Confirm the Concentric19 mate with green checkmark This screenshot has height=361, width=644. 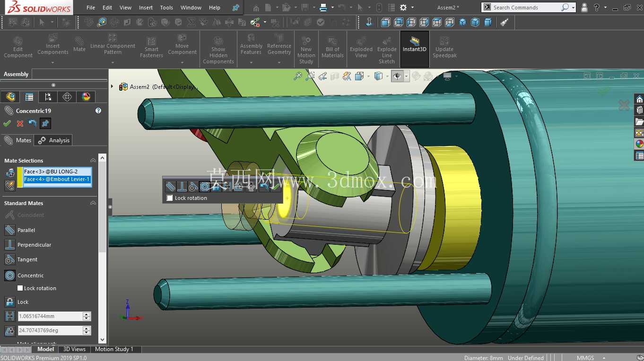pyautogui.click(x=7, y=123)
